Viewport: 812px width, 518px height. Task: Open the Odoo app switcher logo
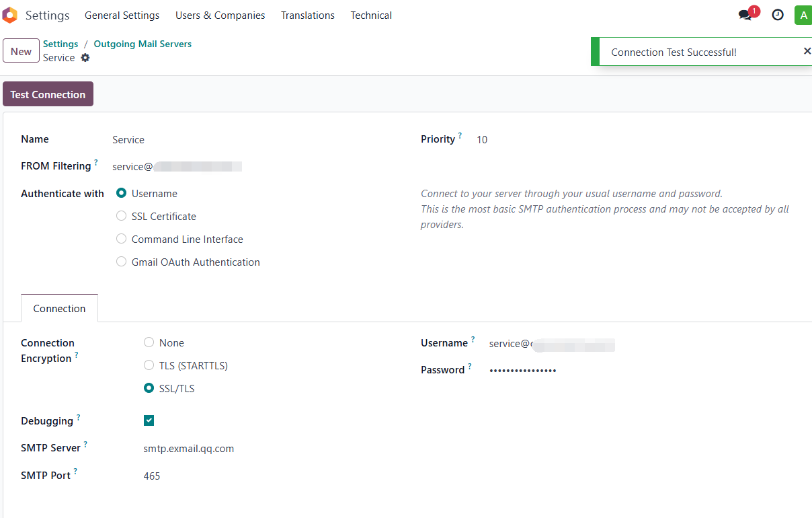[10, 15]
